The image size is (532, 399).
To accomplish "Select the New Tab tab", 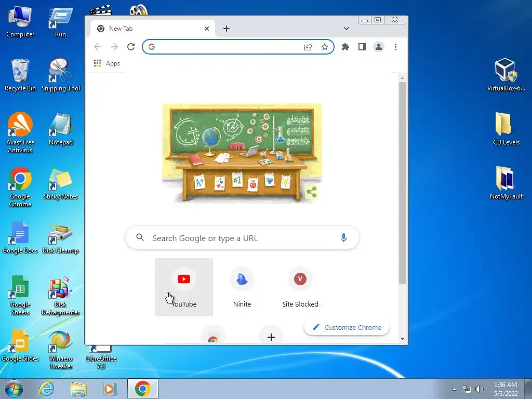I will [x=153, y=29].
